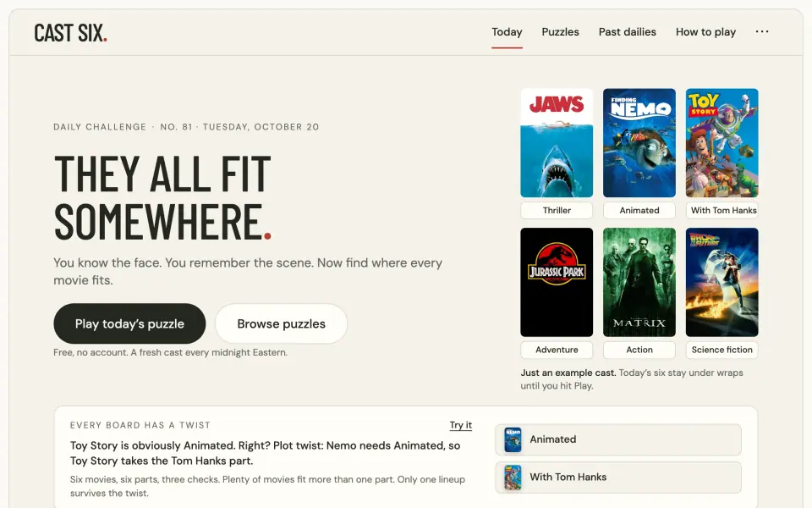812x508 pixels.
Task: Select the Jaws movie poster
Action: 557,143
